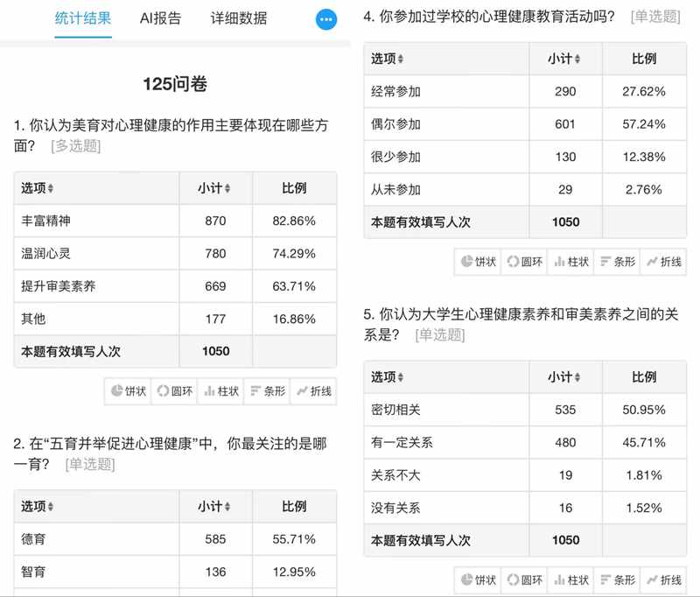Show question 1 results as 柱状 column chart

click(220, 392)
